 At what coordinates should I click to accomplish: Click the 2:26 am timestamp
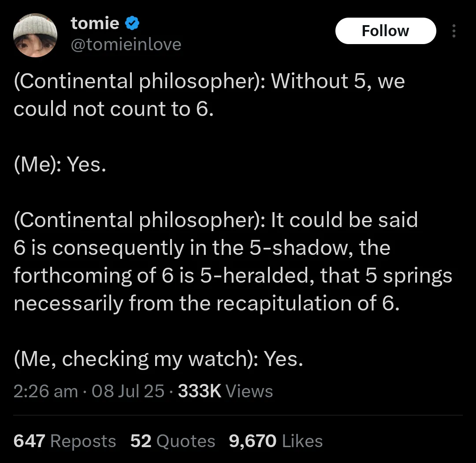tap(45, 391)
